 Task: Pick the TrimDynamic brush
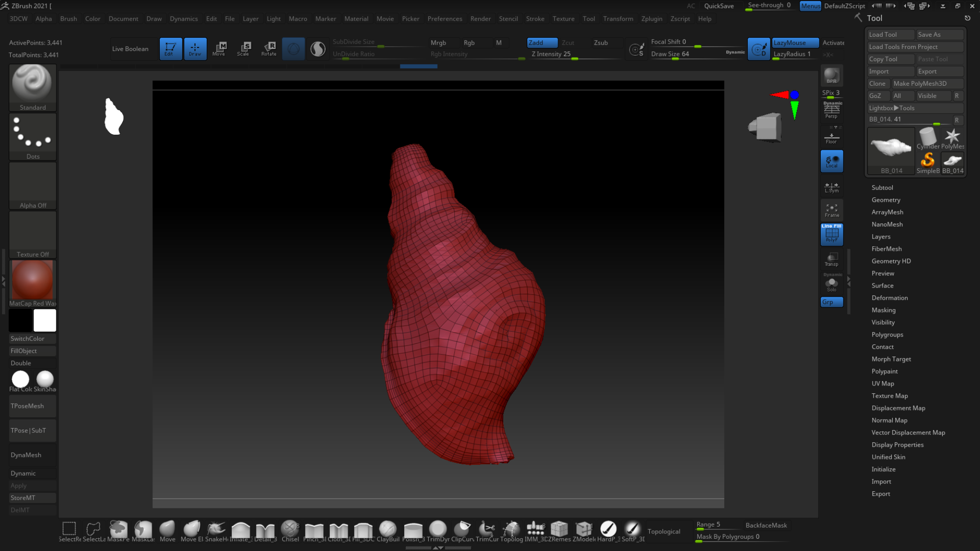(x=438, y=531)
